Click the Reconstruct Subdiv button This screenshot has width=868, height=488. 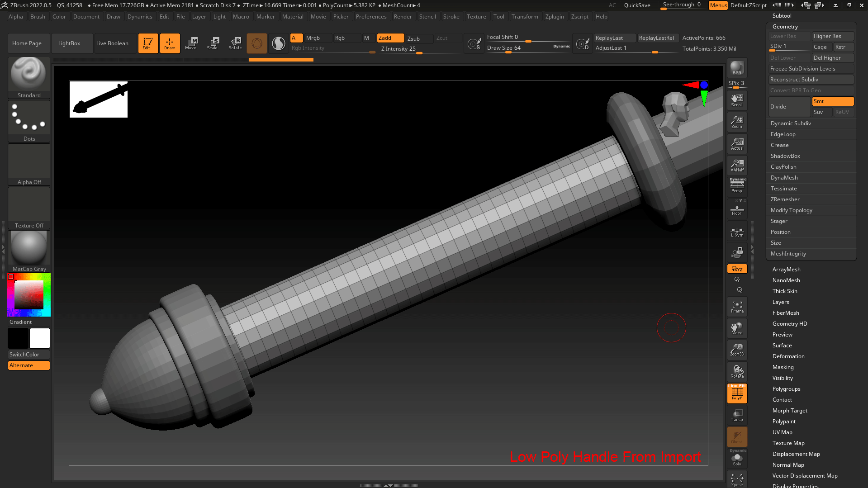pyautogui.click(x=794, y=80)
